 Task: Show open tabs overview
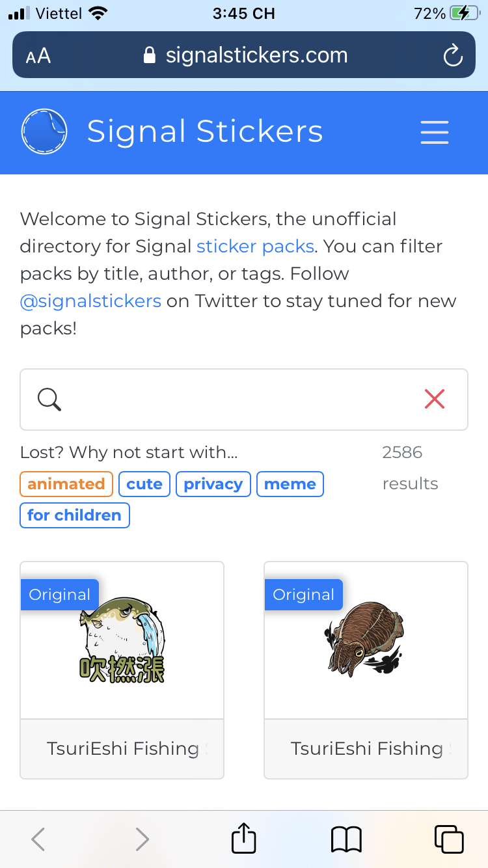click(x=448, y=839)
